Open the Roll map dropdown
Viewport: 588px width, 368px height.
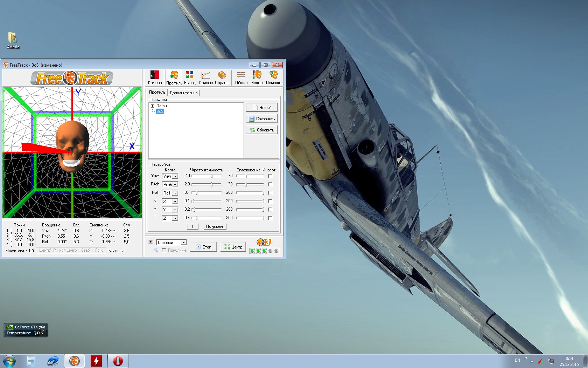170,193
